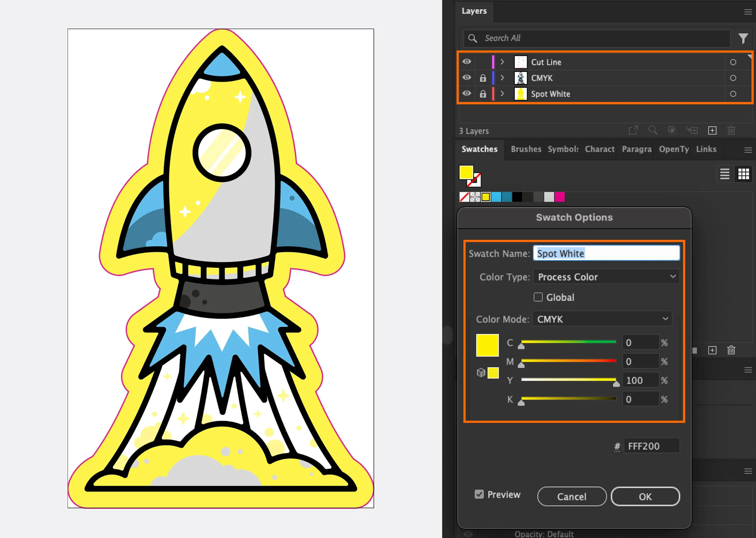This screenshot has height=538, width=756.
Task: Enable the Global checkbox
Action: point(538,297)
